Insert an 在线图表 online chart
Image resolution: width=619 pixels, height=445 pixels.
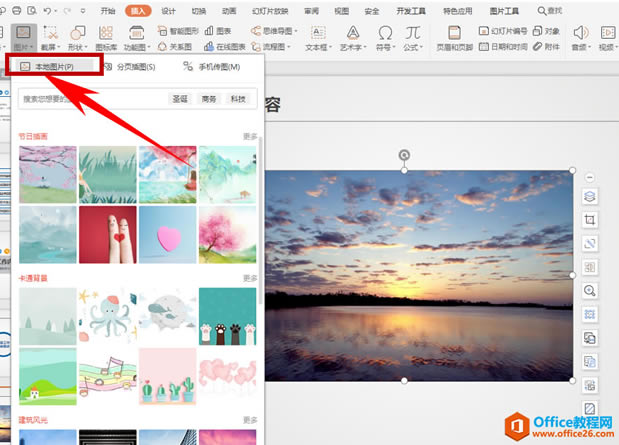click(x=225, y=47)
